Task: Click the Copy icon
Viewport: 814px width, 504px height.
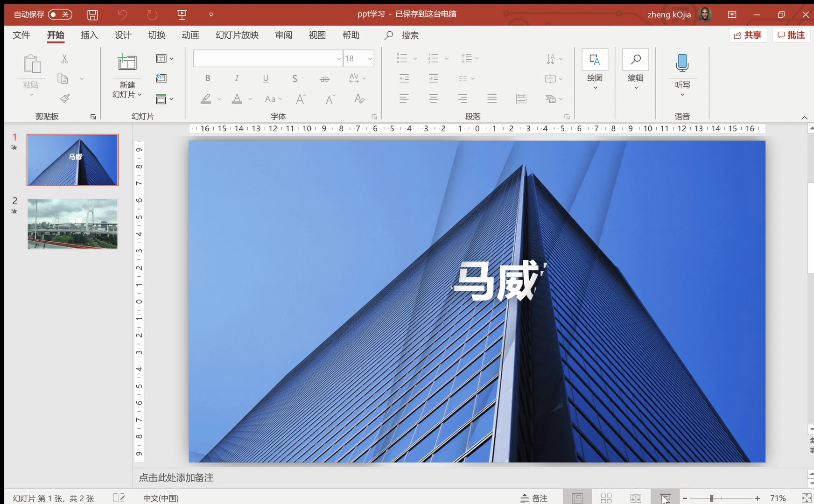Action: pos(62,78)
